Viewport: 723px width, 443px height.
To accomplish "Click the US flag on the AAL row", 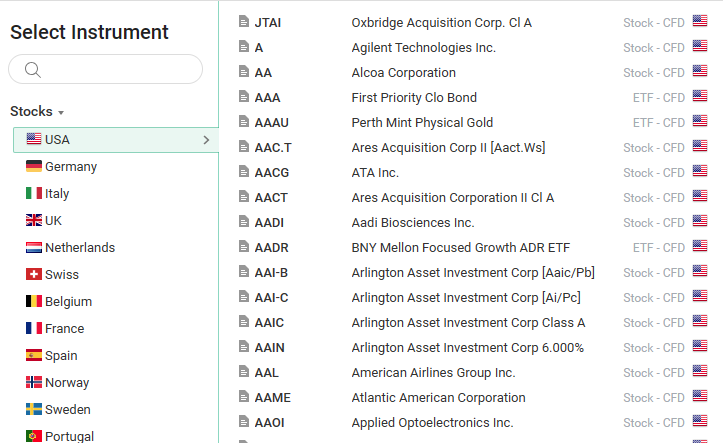I will coord(700,372).
